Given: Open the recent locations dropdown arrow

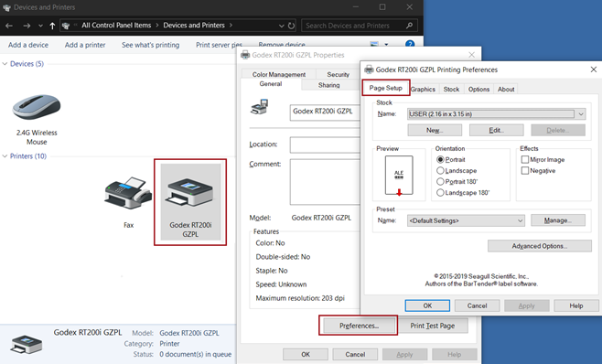Looking at the screenshot, I should [40, 26].
